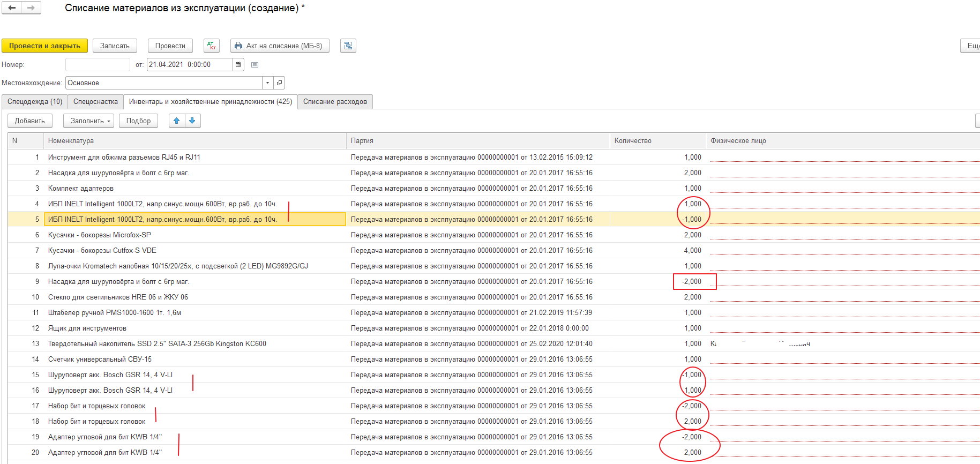Select row Инструмент для обжима разъемов RJ45 и RJ11
The width and height of the screenshot is (980, 464).
[494, 158]
